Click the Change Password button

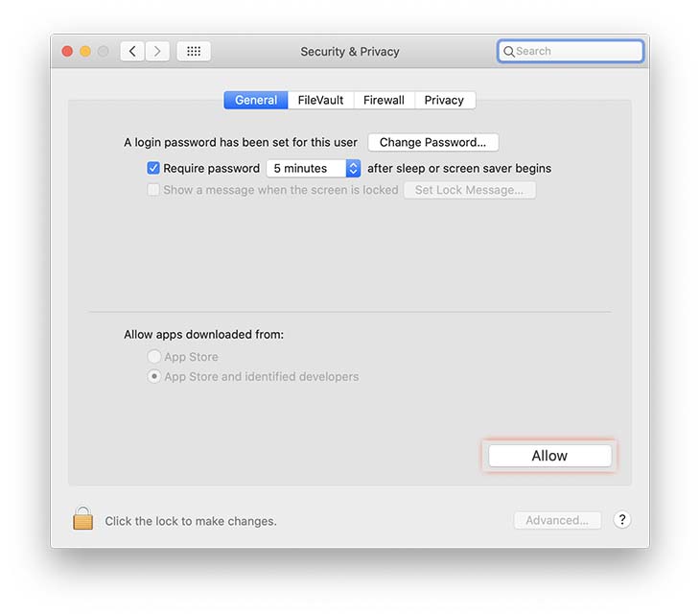point(433,142)
